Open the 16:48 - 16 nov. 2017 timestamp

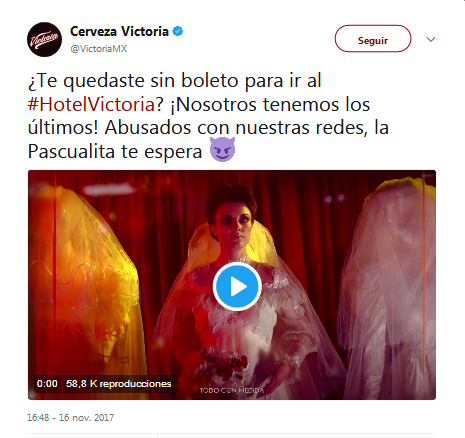(70, 417)
